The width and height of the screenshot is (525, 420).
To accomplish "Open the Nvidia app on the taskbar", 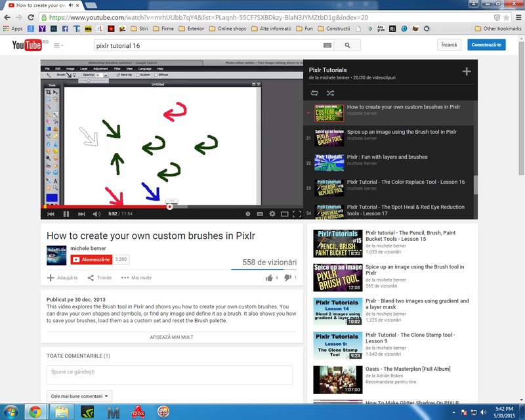I will click(87, 412).
